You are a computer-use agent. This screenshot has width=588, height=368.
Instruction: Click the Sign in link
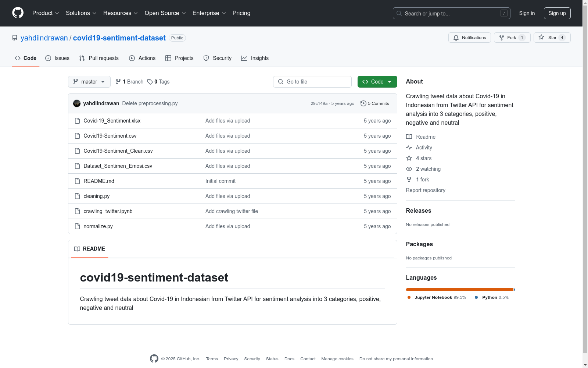[x=527, y=13]
